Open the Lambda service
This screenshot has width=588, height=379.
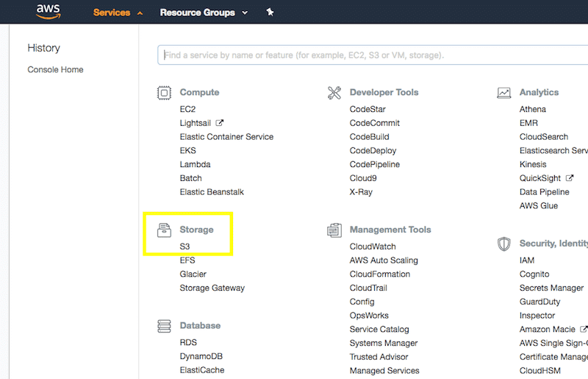(195, 164)
